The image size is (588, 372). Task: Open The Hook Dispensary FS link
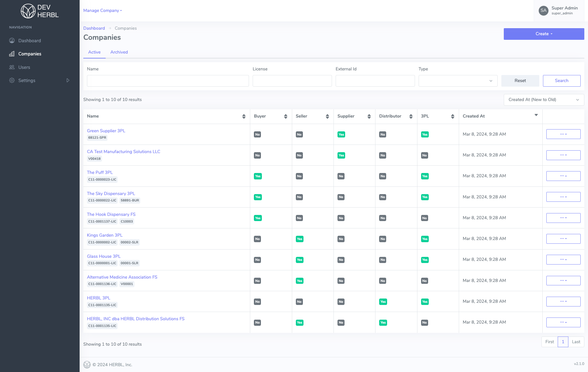tap(111, 214)
